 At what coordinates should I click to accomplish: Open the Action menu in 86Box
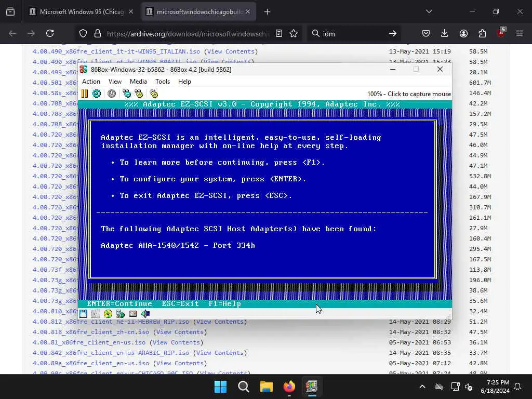tap(91, 82)
